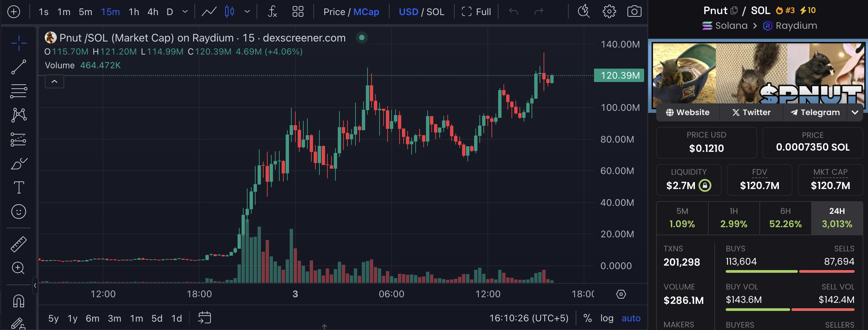868x330 pixels.
Task: Click the 120.39M current price label
Action: (619, 75)
